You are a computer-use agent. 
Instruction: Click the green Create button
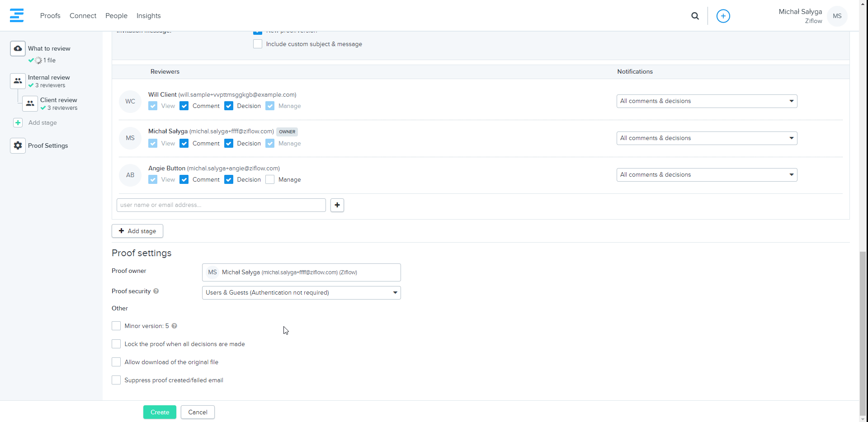coord(160,412)
